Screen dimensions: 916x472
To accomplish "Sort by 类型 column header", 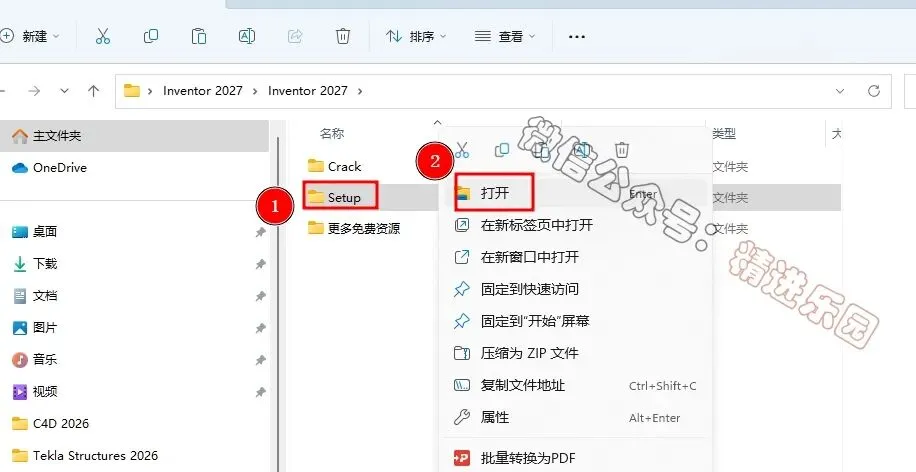I will click(x=724, y=134).
